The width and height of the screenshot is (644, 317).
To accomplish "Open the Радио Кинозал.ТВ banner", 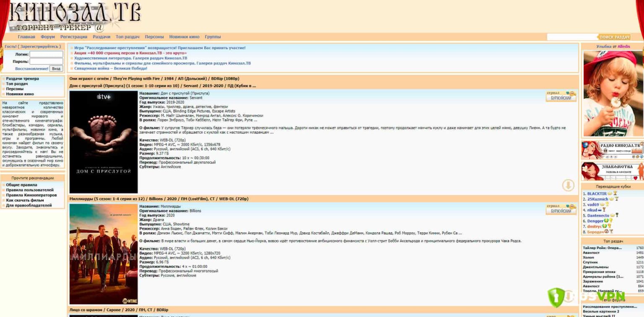I will 613,150.
